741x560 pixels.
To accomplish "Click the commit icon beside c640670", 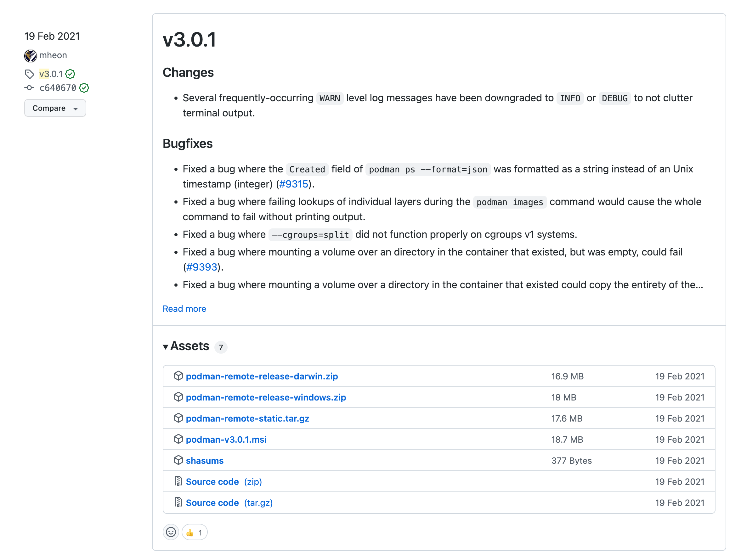I will (x=30, y=88).
